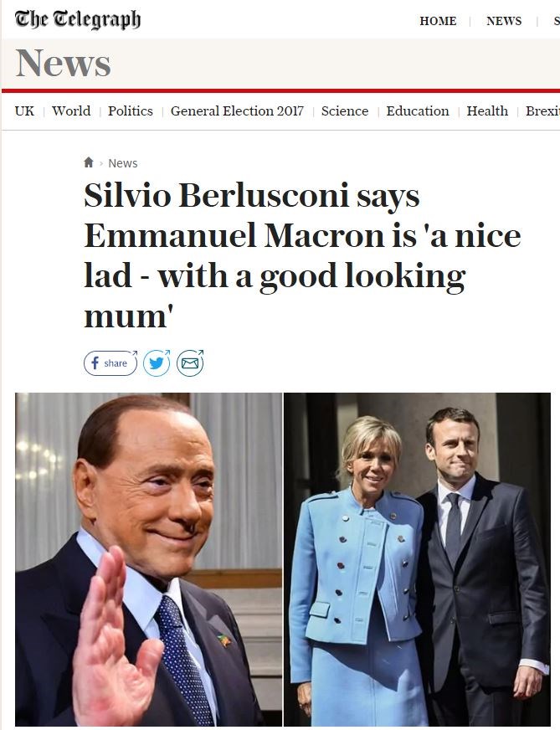Image resolution: width=560 pixels, height=730 pixels.
Task: Click the home icon in breadcrumb
Action: (x=89, y=162)
